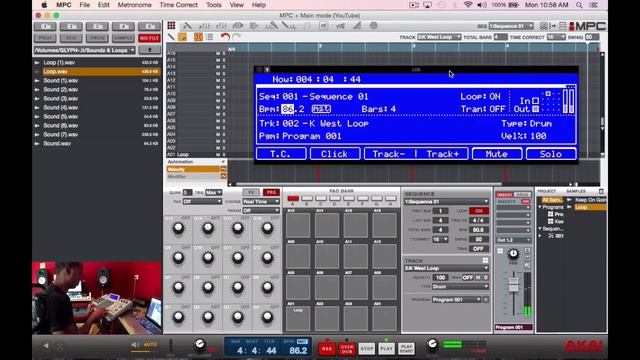Open the Time Correct menu
Image resolution: width=640 pixels, height=360 pixels.
pos(178,5)
